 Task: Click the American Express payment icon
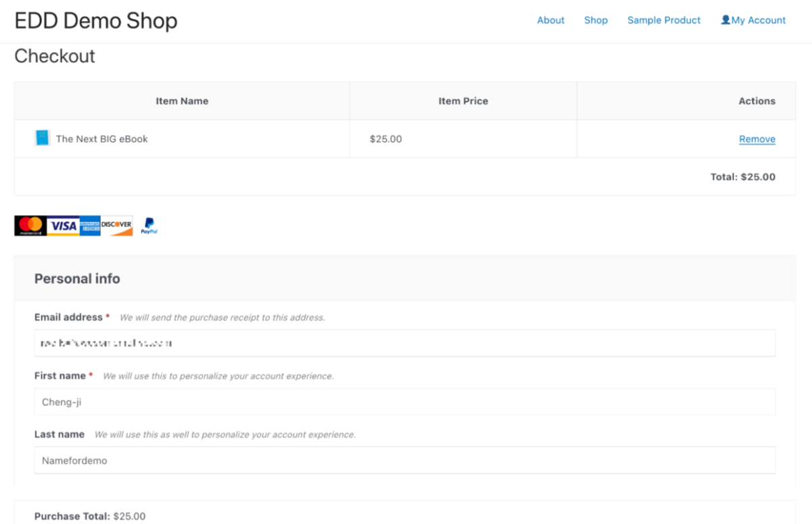pos(90,225)
